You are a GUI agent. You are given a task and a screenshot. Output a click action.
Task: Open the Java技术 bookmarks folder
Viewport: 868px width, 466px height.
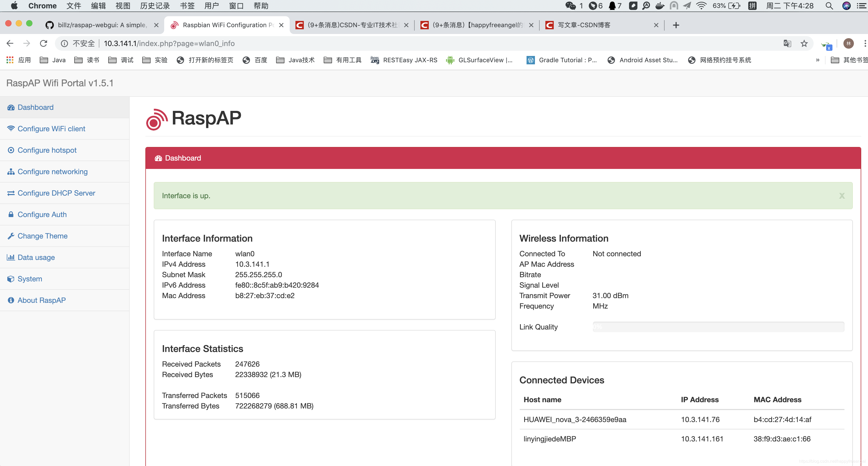click(x=295, y=60)
